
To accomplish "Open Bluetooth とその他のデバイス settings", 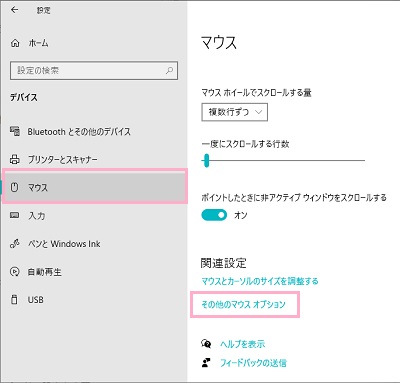I will coord(79,132).
